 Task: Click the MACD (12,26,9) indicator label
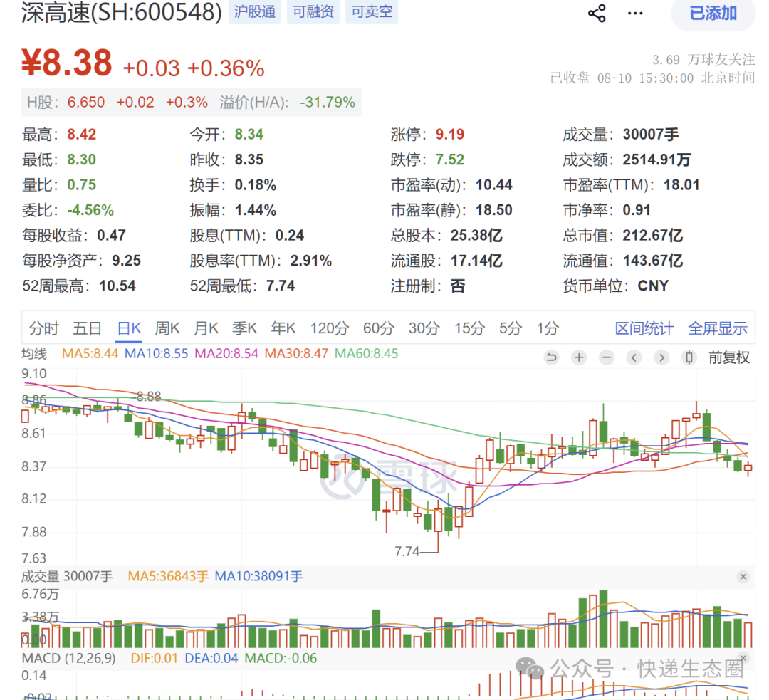[x=68, y=658]
